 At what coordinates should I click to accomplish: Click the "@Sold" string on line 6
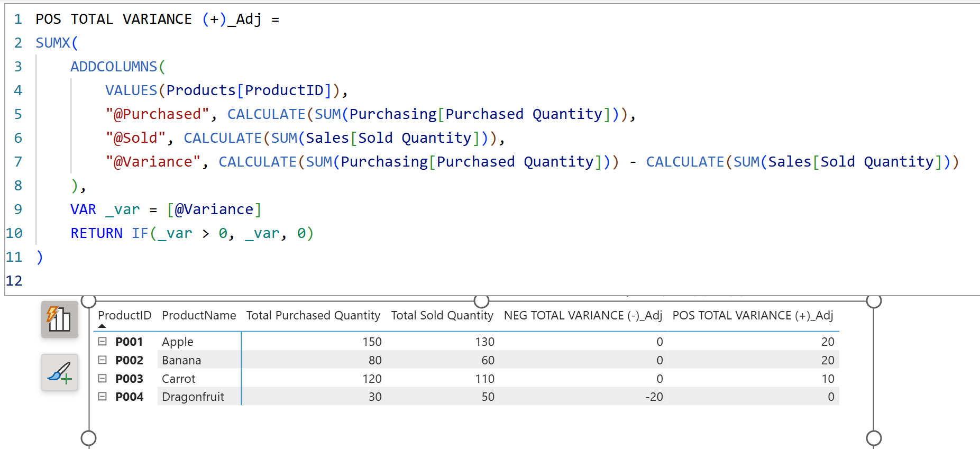136,138
